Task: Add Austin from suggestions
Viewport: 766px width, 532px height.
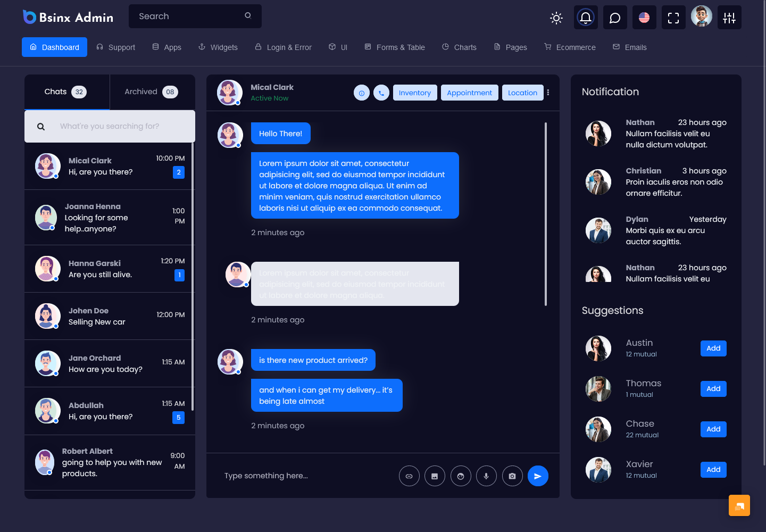Action: 713,348
